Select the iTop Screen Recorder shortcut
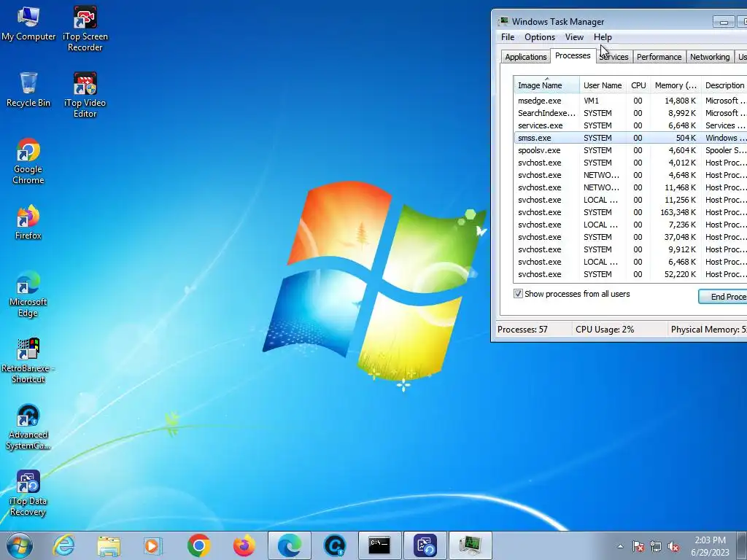The height and width of the screenshot is (560, 747). [85, 28]
